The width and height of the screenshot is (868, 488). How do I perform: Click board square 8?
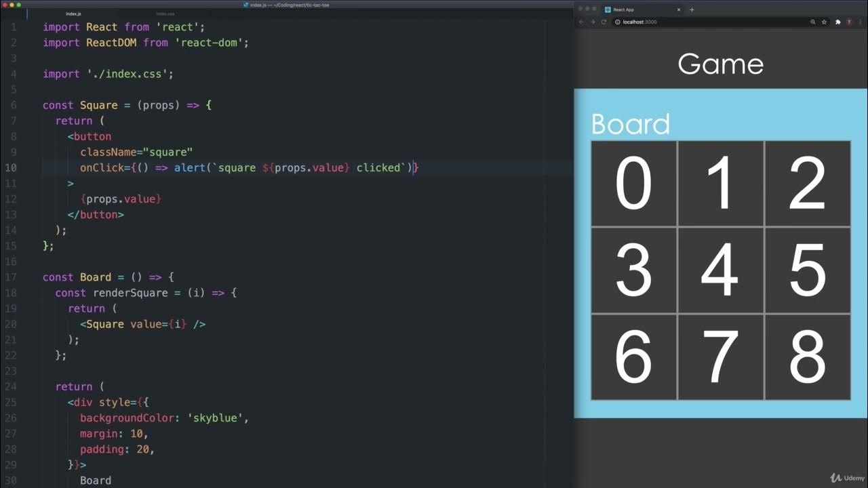[x=807, y=357]
